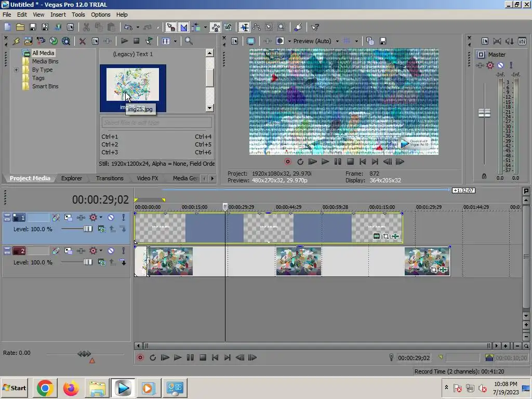Toggle Lock Envelopes to Events icon
The image size is (532, 399).
[x=215, y=27]
